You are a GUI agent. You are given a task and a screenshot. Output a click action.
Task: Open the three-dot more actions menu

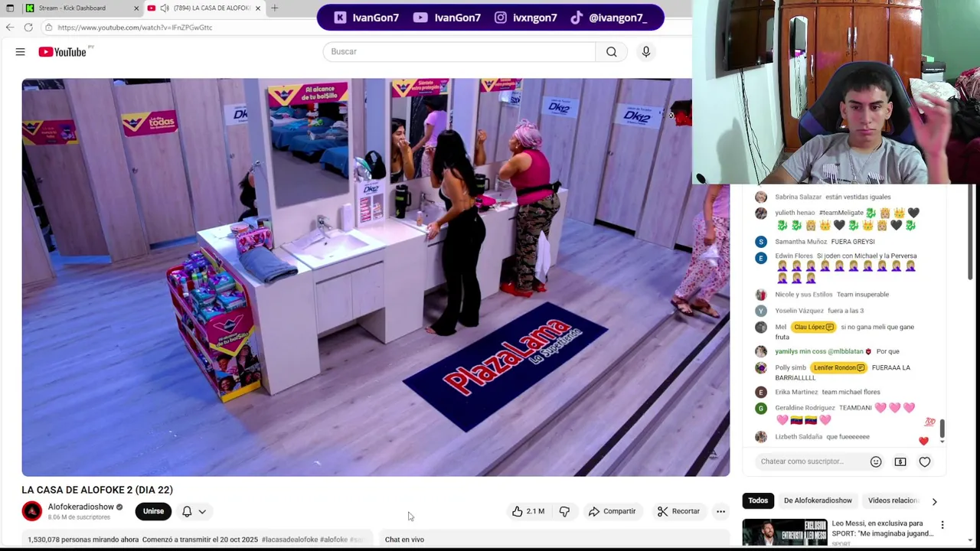pos(720,511)
